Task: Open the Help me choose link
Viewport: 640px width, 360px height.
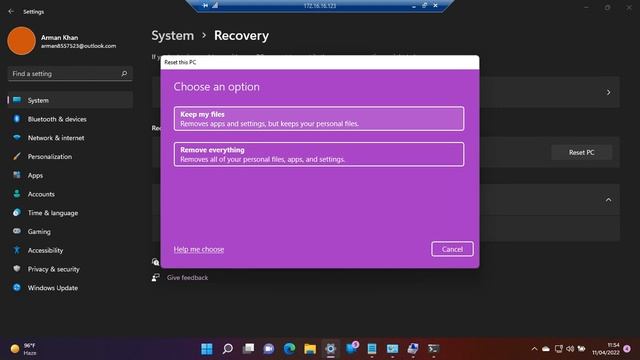Action: [x=199, y=249]
